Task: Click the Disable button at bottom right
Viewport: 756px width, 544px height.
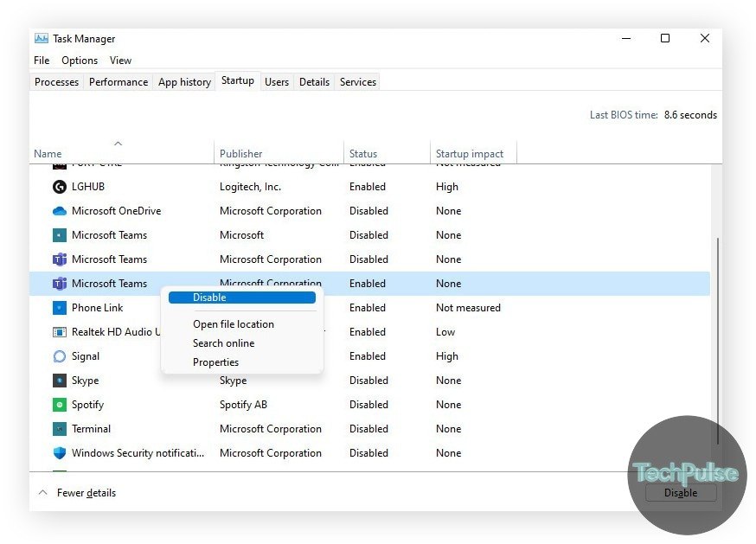Action: [x=681, y=492]
